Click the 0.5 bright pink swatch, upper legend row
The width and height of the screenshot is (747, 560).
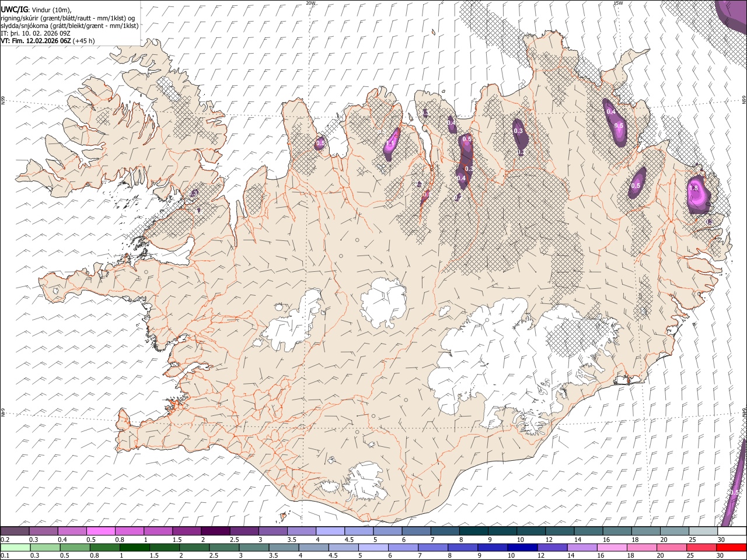coord(101,531)
